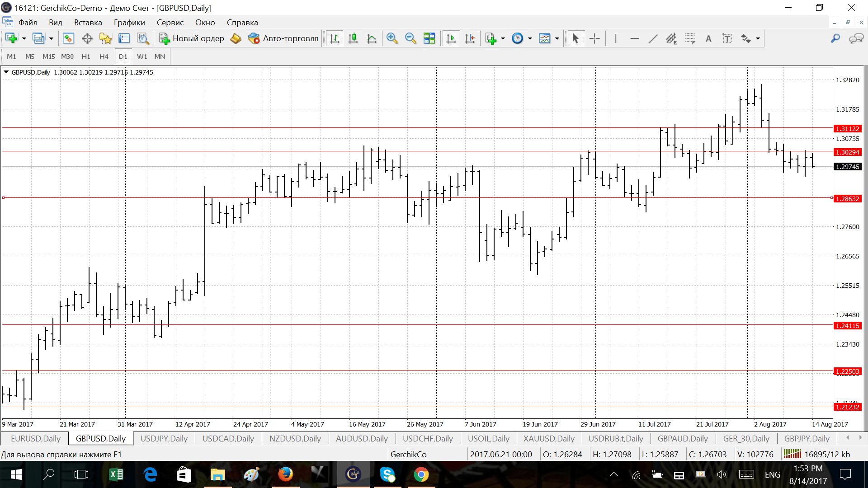The height and width of the screenshot is (488, 868).
Task: Select the Crosshair cursor tool
Action: click(594, 39)
